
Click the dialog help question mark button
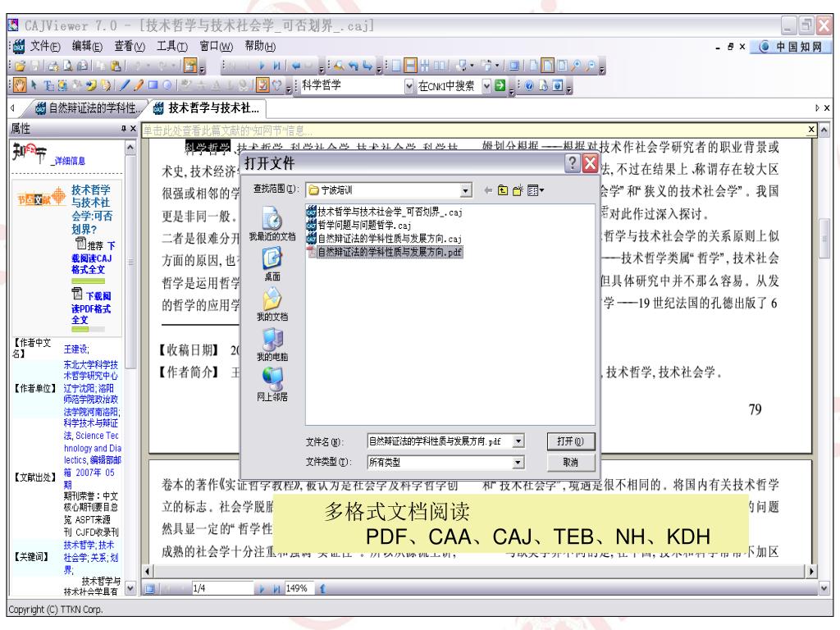572,163
